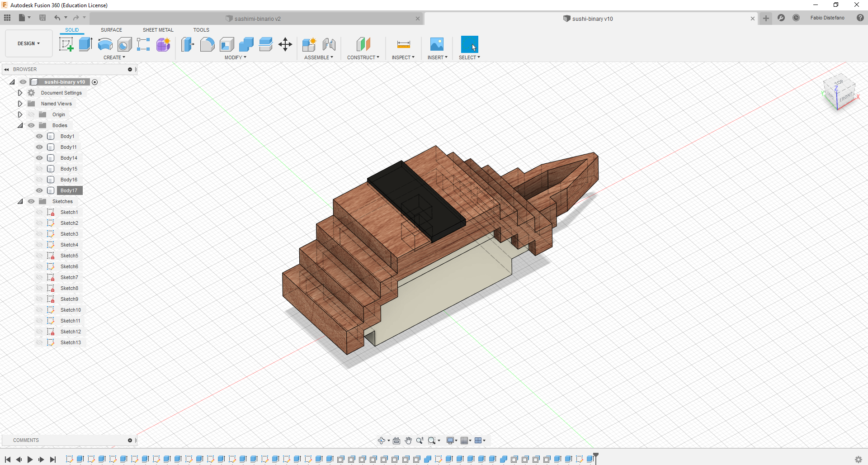Viewport: 868px width, 465px height.
Task: Select the Revolve tool icon
Action: 105,44
